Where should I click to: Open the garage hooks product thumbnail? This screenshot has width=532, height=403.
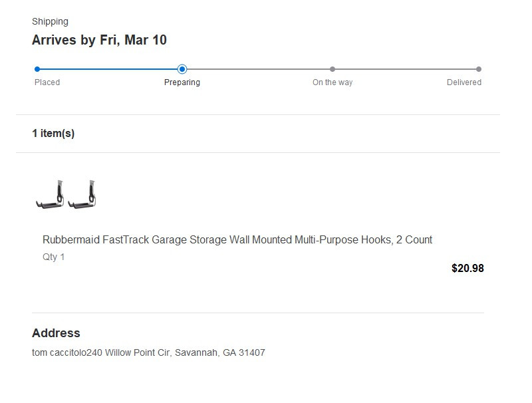pos(67,196)
